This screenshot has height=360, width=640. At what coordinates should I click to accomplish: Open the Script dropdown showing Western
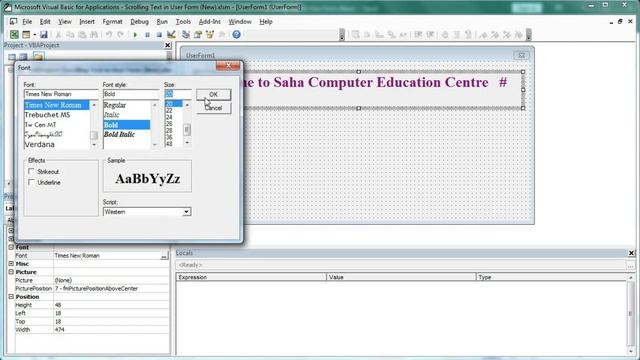click(186, 212)
